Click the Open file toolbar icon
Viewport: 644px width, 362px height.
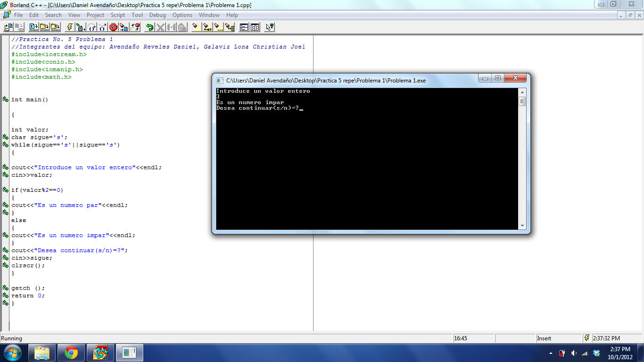point(8,27)
